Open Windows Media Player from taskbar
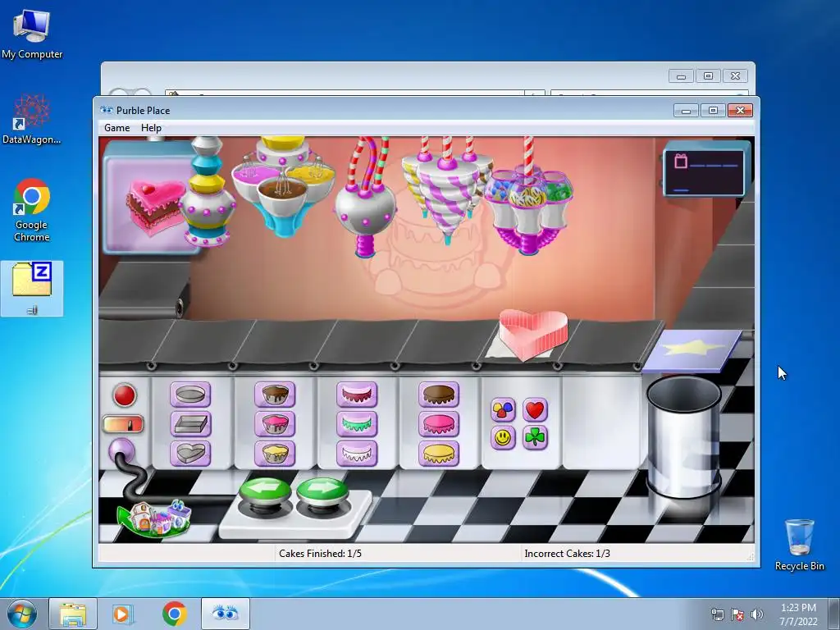Screen dimensions: 840x630 pos(121,614)
